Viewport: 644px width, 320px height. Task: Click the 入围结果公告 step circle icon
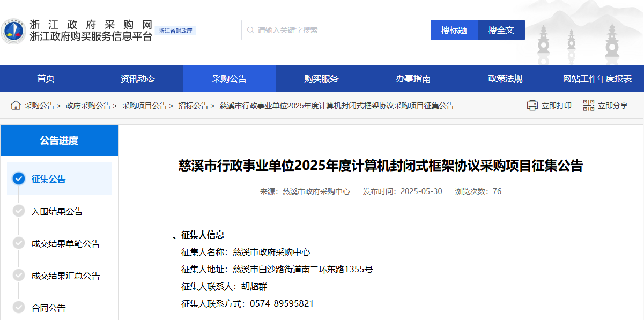(19, 211)
